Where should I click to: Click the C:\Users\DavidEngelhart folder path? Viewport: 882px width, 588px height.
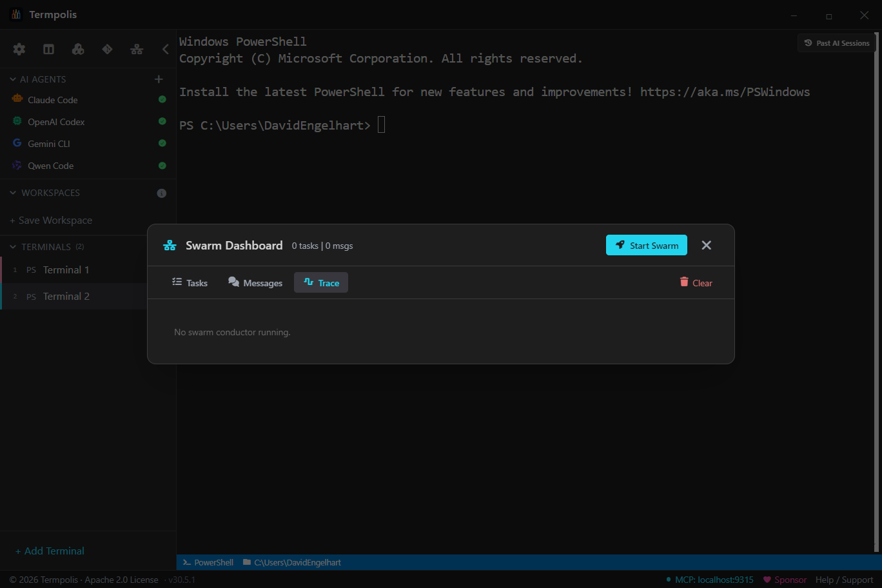[292, 562]
